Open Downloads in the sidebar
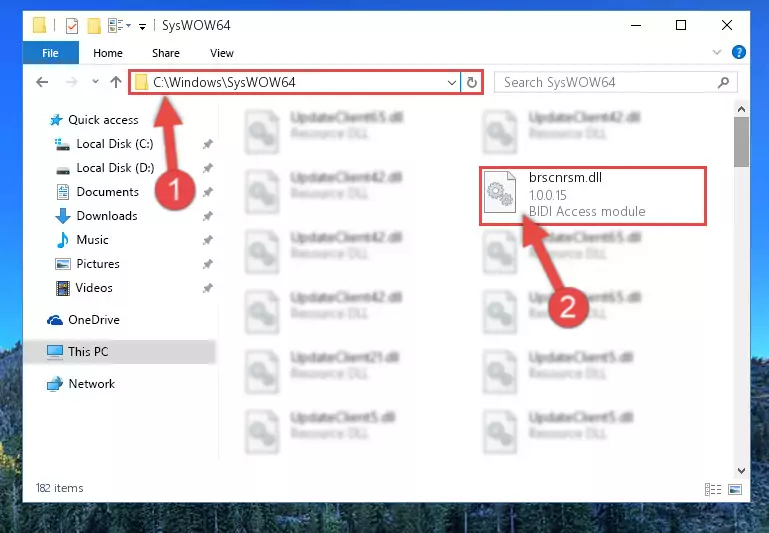 [x=107, y=216]
